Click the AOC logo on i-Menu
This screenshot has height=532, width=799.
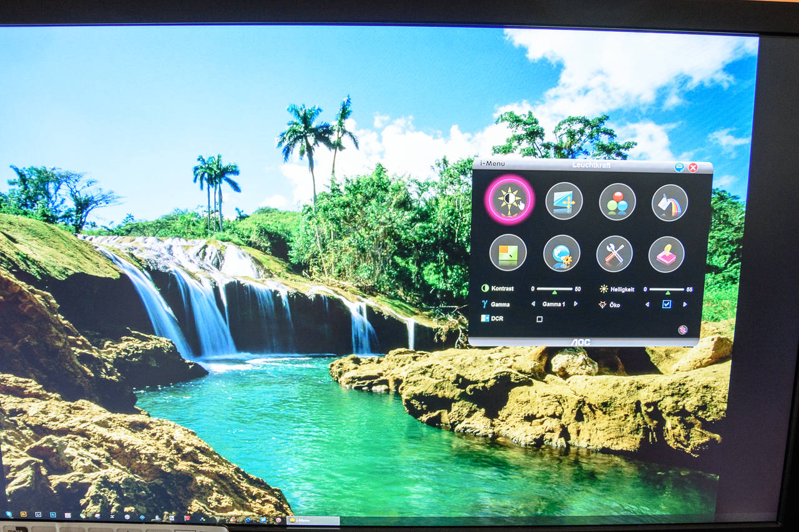click(581, 342)
